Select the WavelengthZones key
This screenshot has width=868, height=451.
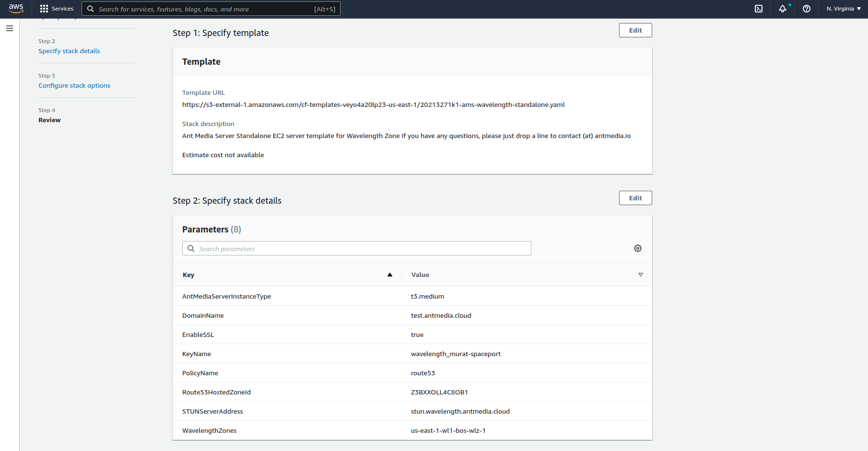pyautogui.click(x=209, y=430)
